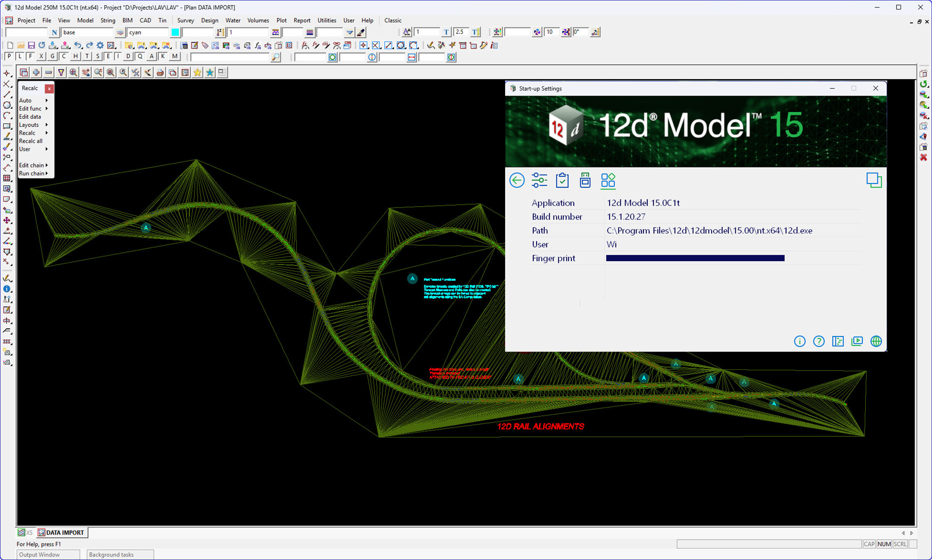Close the Recalc panel with red X
932x560 pixels.
click(49, 88)
